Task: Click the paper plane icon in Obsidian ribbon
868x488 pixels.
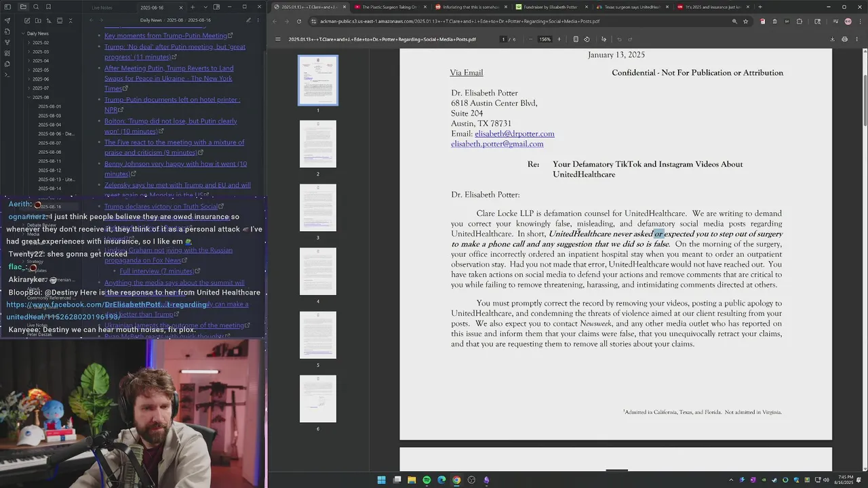Action: tap(7, 20)
